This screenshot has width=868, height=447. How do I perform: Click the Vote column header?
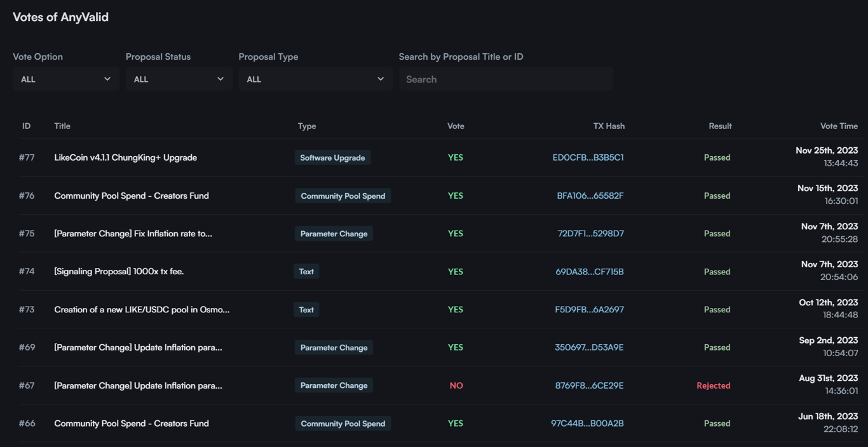[x=456, y=126]
